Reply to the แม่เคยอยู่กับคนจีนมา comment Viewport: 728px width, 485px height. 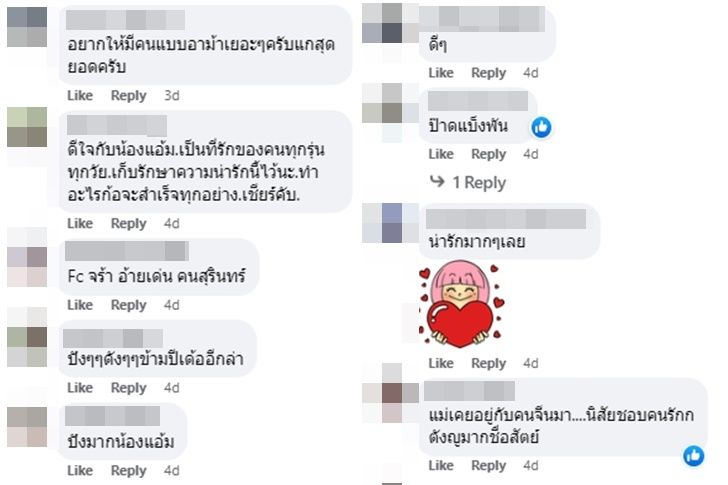point(488,466)
